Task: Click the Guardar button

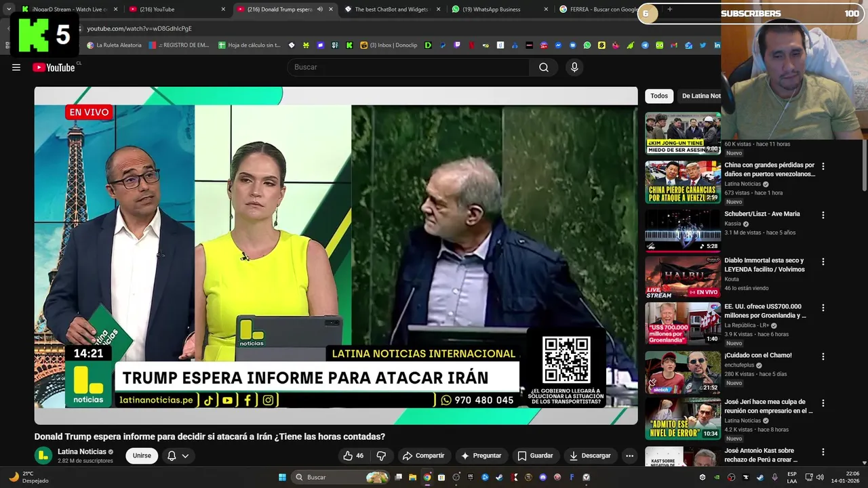Action: point(535,455)
